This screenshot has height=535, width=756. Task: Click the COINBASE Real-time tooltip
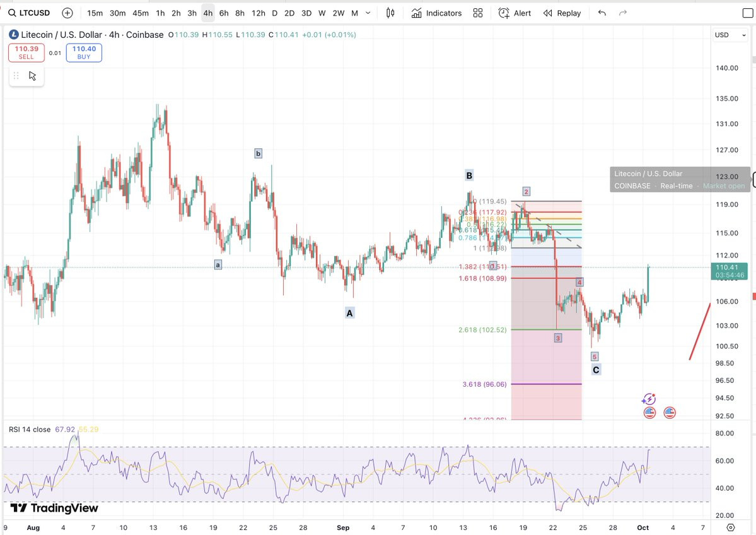tap(680, 179)
